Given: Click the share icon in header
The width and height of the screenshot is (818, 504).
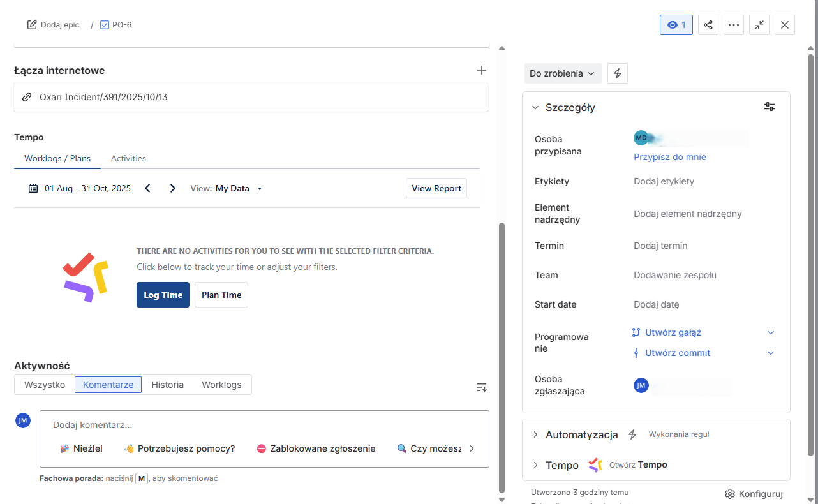Looking at the screenshot, I should pos(708,25).
